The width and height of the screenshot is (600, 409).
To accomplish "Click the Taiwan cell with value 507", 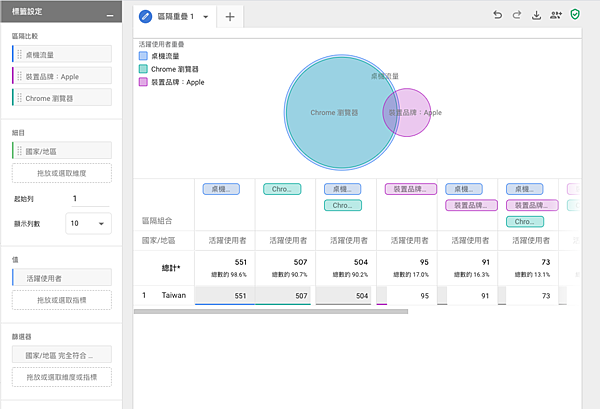I will point(285,295).
